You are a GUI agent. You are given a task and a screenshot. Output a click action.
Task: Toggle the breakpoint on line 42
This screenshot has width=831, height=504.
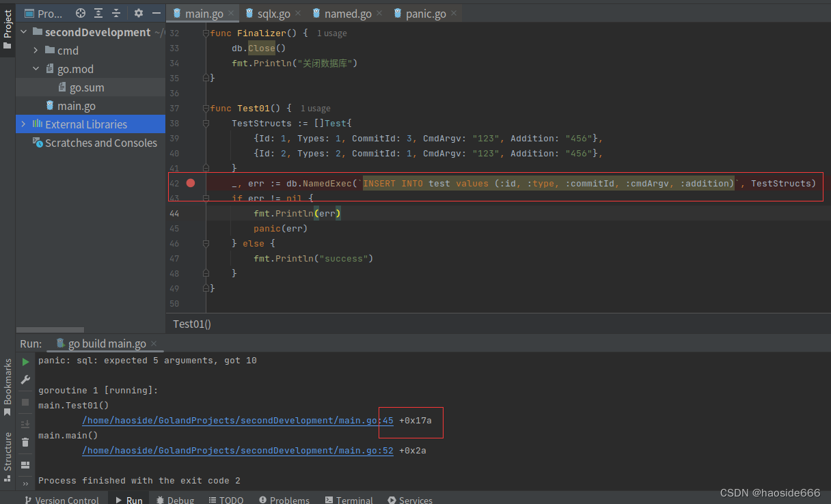pyautogui.click(x=190, y=182)
